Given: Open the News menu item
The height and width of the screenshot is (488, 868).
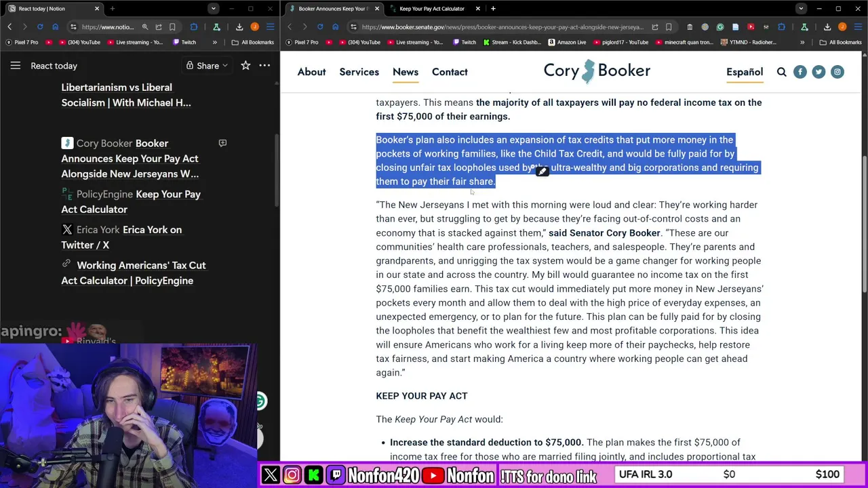Looking at the screenshot, I should coord(406,72).
